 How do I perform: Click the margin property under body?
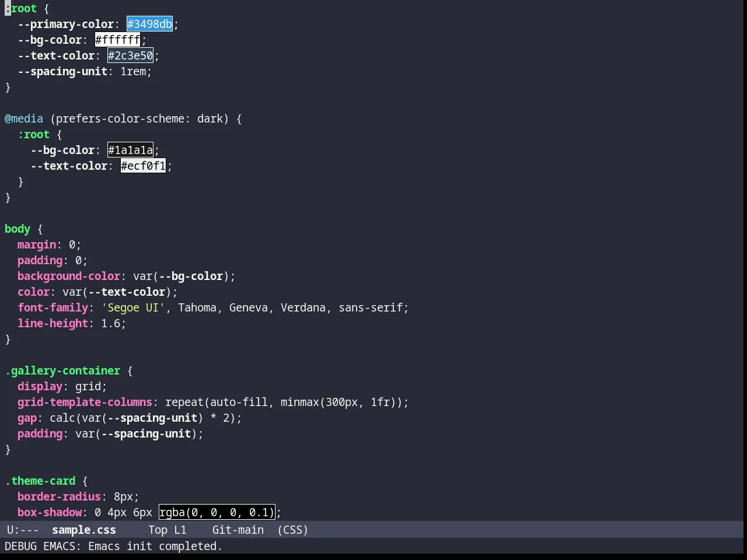(37, 244)
